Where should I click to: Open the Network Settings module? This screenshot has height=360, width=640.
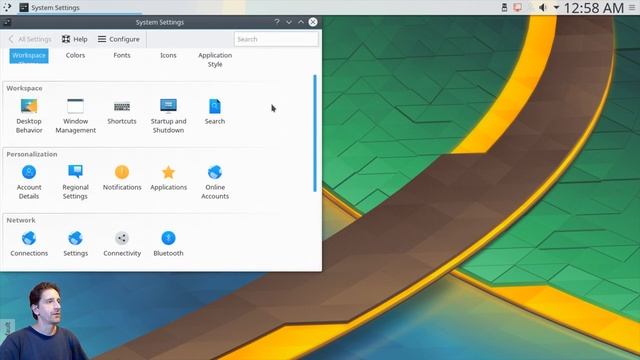point(76,244)
